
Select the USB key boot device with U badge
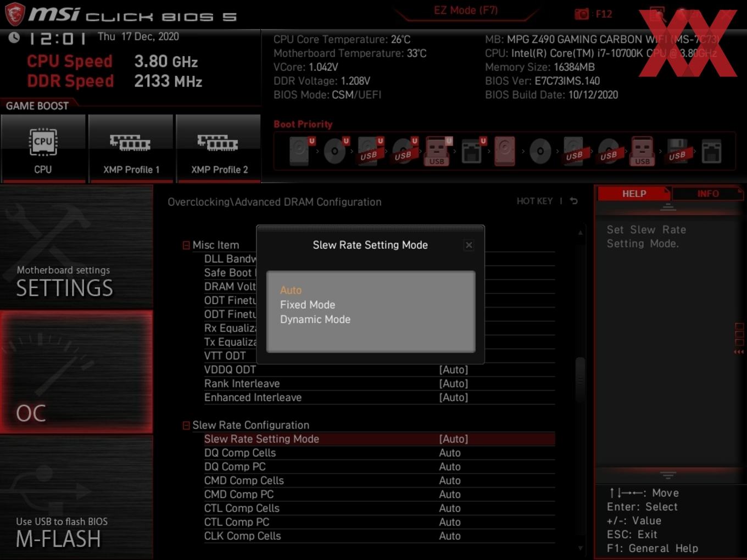[x=438, y=151]
